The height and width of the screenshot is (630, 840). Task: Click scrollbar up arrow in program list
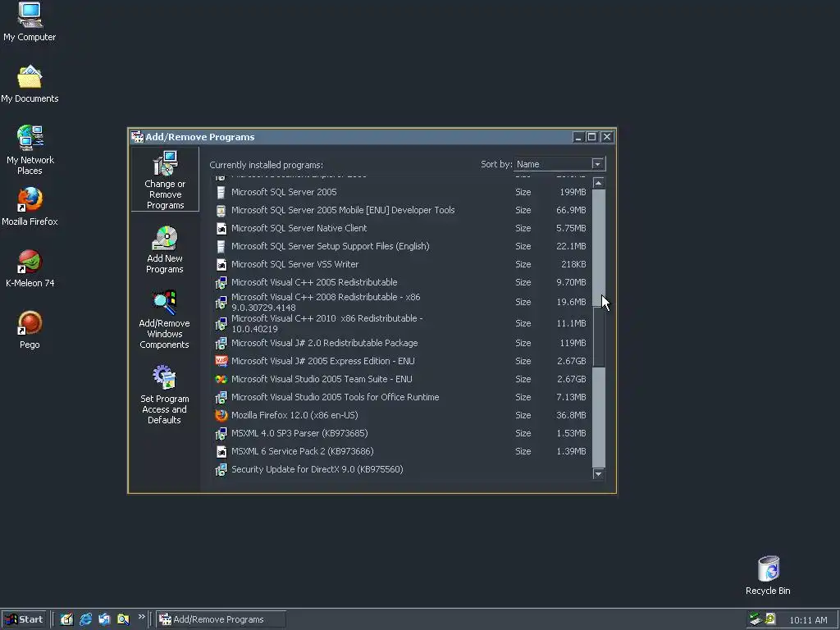(598, 183)
